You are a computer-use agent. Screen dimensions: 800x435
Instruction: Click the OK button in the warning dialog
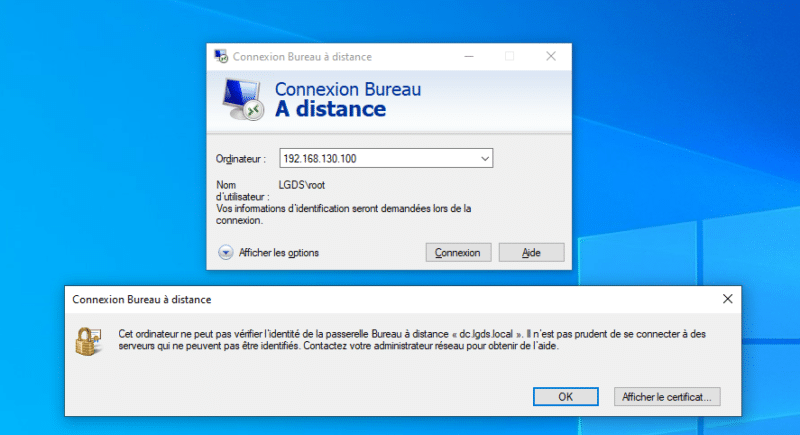[x=565, y=397]
